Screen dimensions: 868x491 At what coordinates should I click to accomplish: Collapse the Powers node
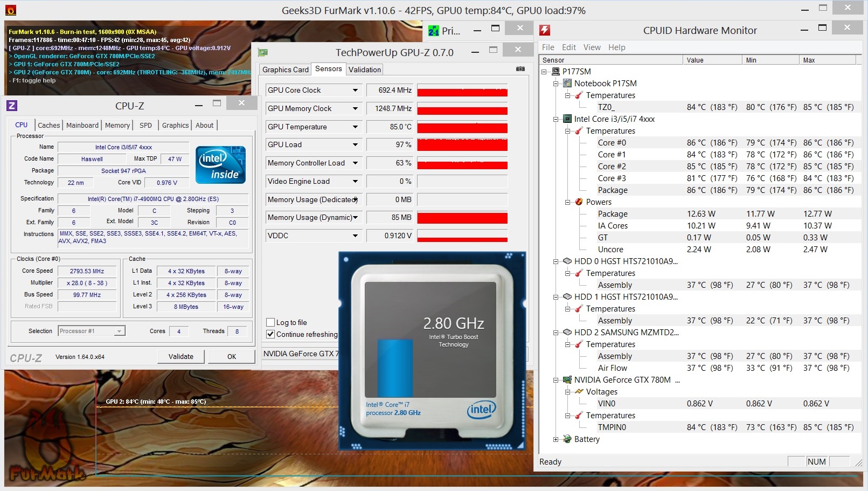[567, 202]
